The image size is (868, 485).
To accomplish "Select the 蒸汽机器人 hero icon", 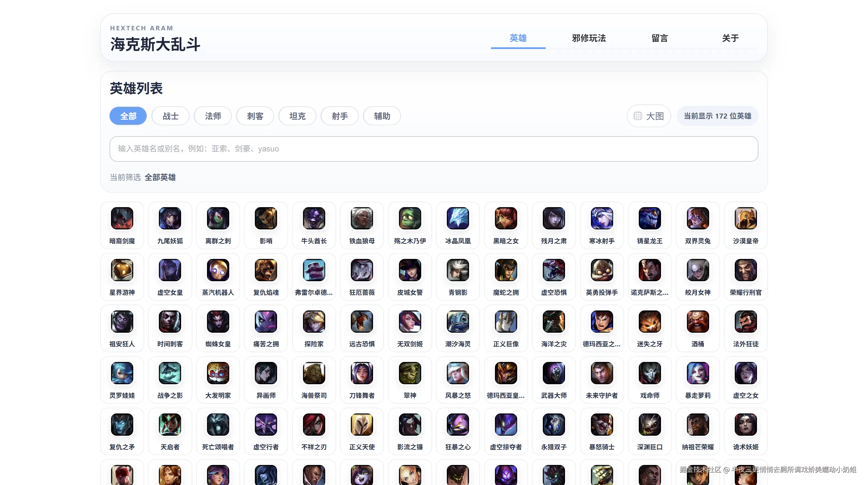I will (x=218, y=270).
